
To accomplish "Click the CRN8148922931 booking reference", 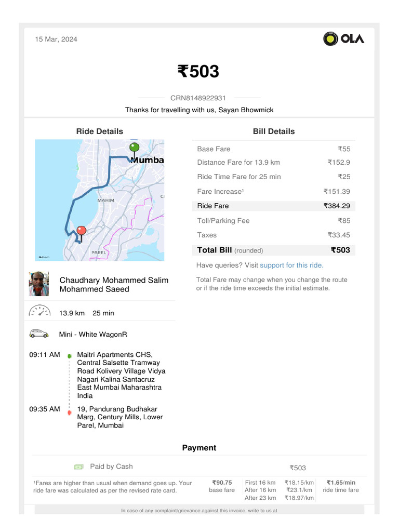I will point(198,98).
